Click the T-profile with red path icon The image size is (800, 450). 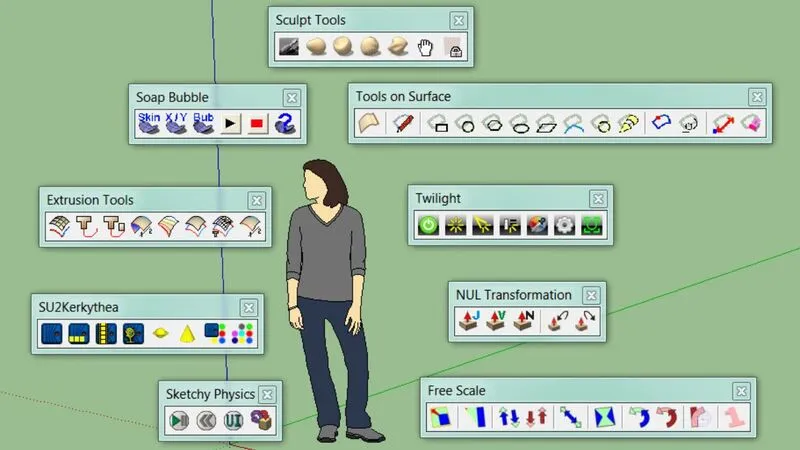click(86, 226)
